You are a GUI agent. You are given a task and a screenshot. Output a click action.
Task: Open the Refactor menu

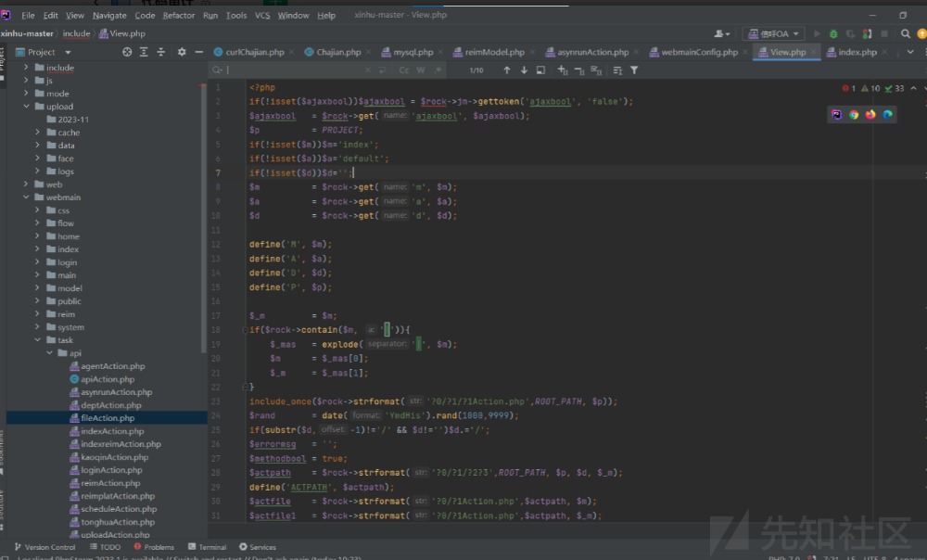click(x=179, y=16)
